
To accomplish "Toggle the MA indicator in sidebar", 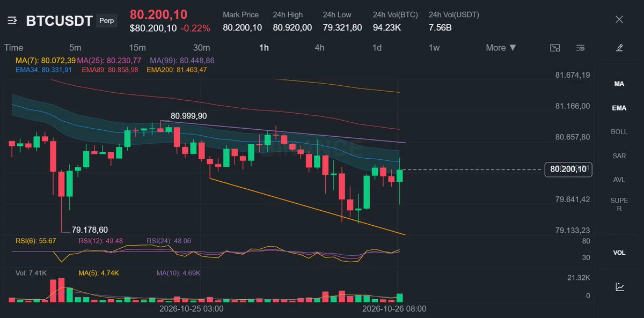I will [x=619, y=84].
